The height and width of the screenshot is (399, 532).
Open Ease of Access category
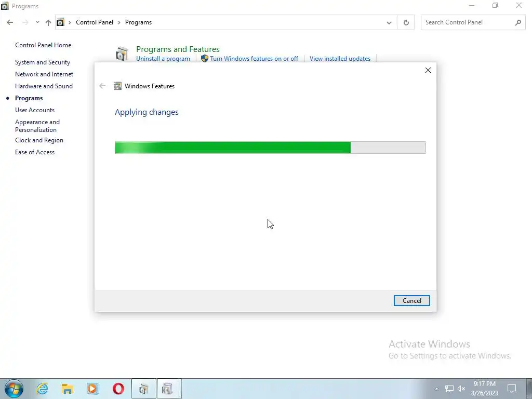click(35, 152)
